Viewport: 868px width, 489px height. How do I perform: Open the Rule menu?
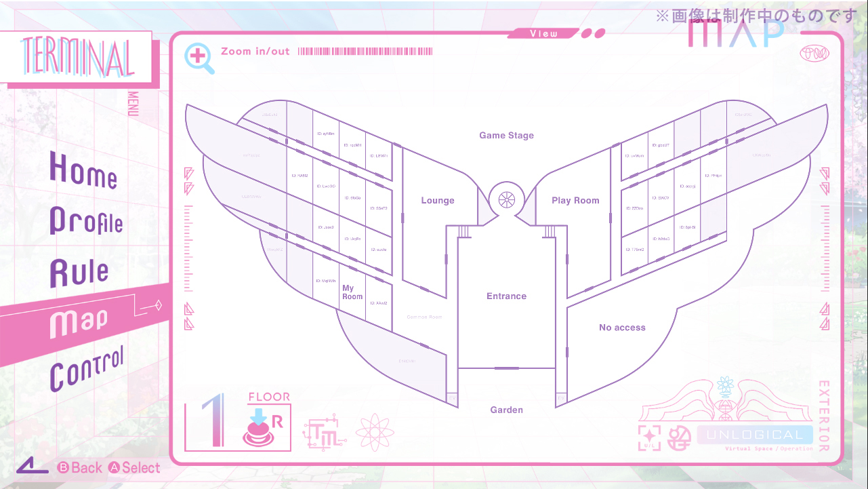[79, 271]
